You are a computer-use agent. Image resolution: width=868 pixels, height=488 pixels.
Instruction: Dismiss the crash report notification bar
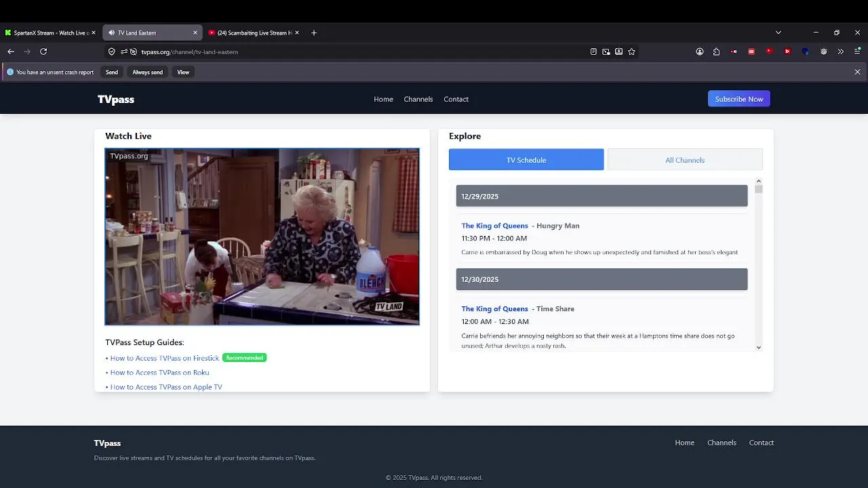point(857,72)
